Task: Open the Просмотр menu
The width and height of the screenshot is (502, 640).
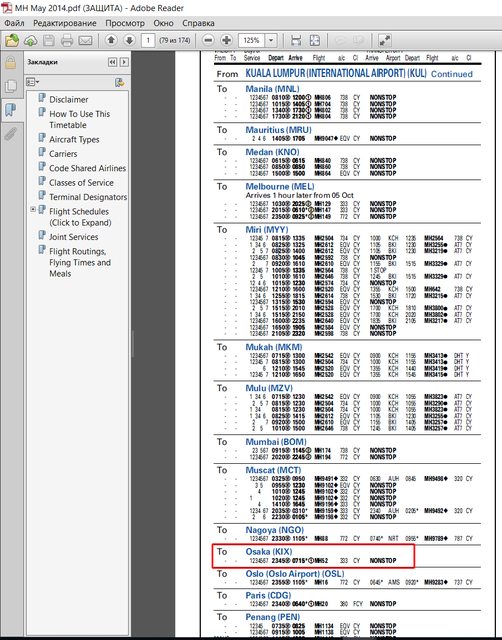Action: coord(125,23)
